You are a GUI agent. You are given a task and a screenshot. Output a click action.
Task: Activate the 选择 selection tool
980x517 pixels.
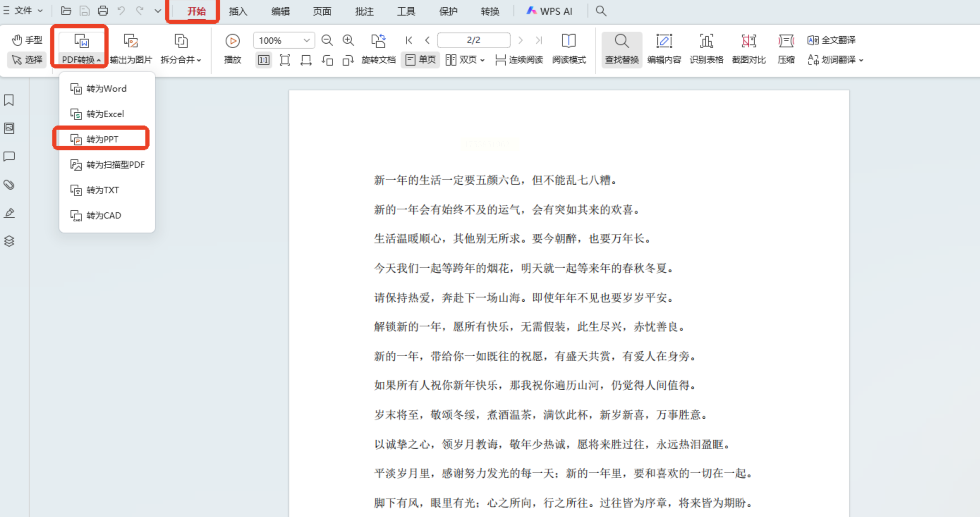27,60
